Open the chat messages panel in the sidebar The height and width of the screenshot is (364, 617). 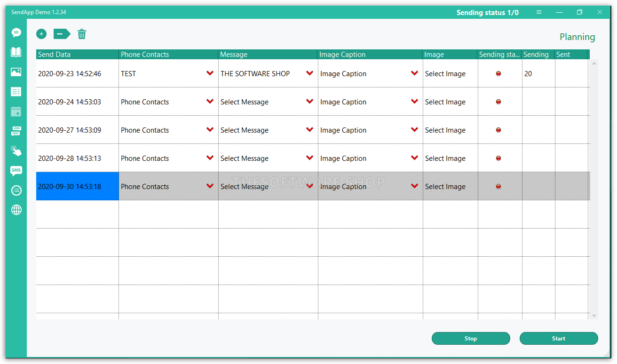pos(16,32)
